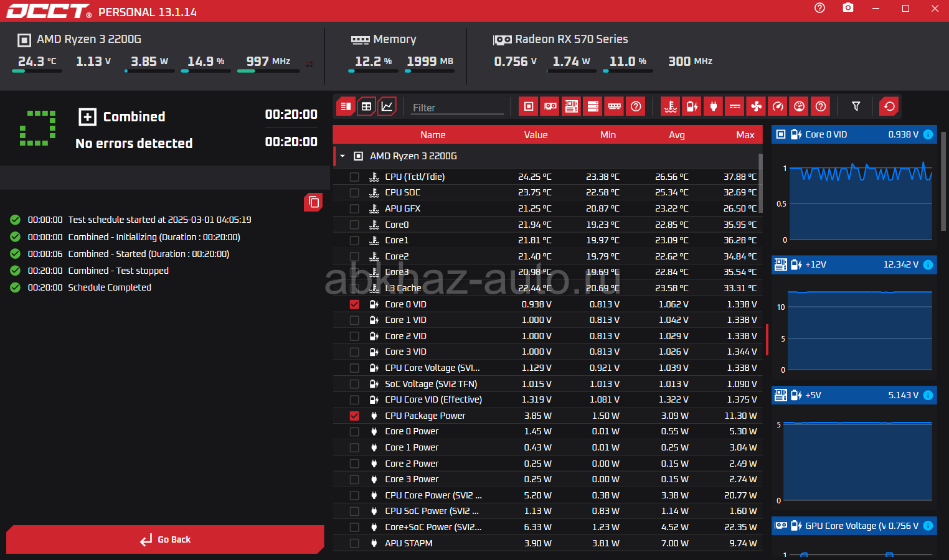Click the sensor table vertical scrollbar
This screenshot has width=949, height=560.
coord(760,185)
